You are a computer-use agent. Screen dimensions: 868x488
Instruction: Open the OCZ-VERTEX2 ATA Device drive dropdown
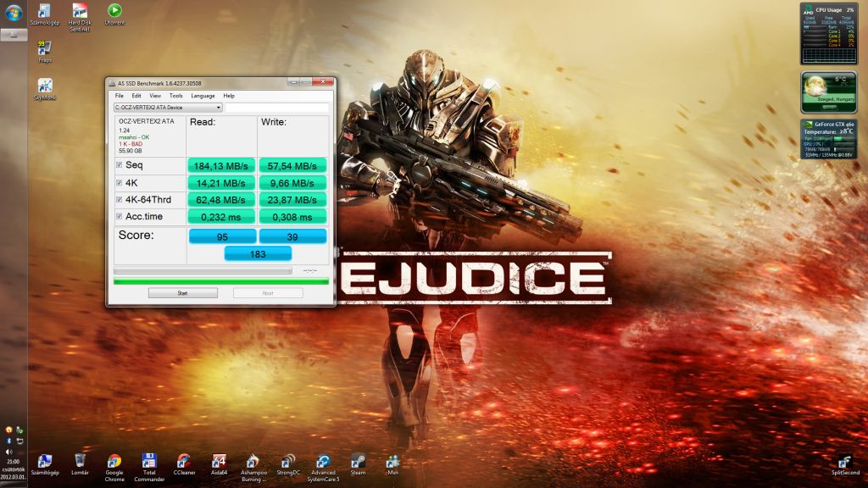click(168, 108)
